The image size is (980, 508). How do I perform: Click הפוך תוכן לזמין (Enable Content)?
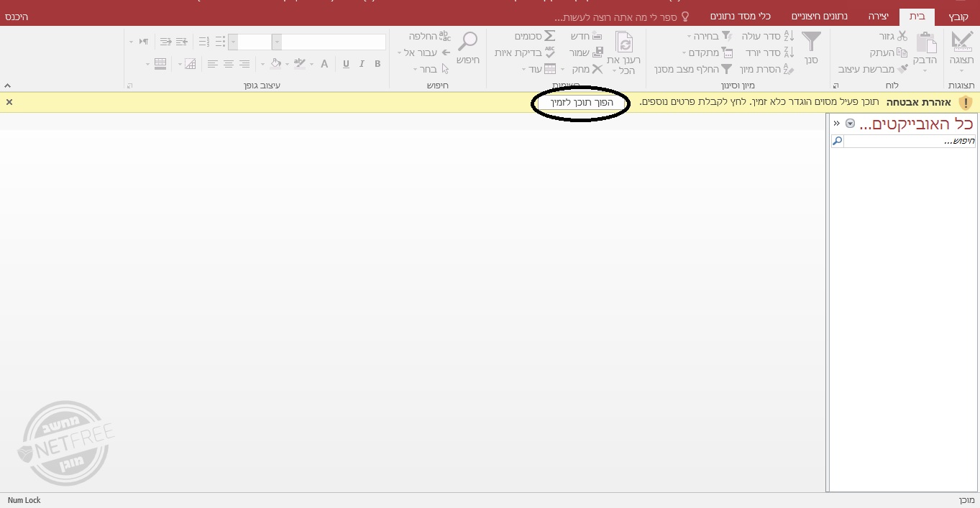tap(582, 103)
